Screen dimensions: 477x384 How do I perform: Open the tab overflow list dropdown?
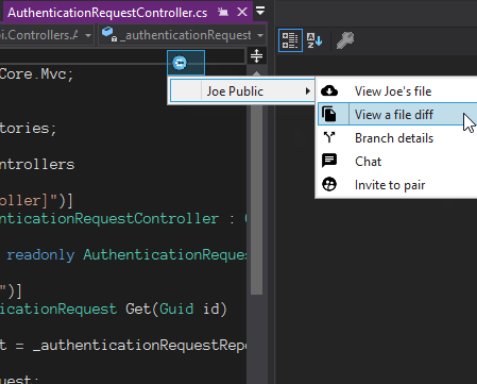point(260,11)
